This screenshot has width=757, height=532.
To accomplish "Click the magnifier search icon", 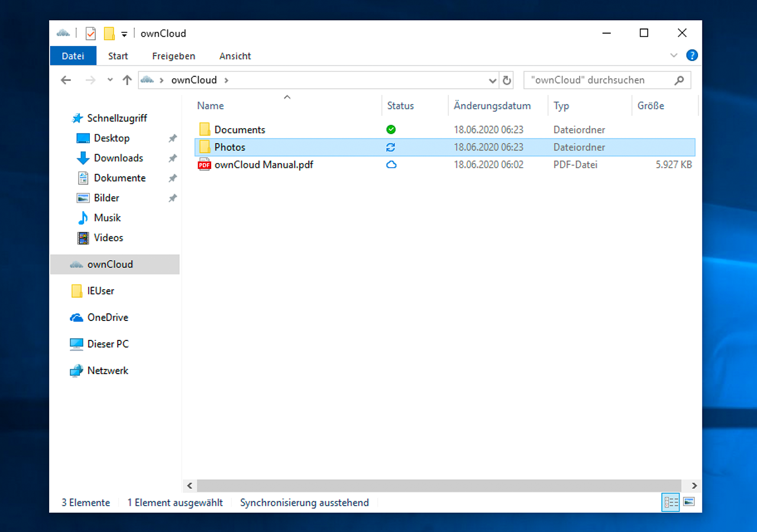I will coord(679,80).
